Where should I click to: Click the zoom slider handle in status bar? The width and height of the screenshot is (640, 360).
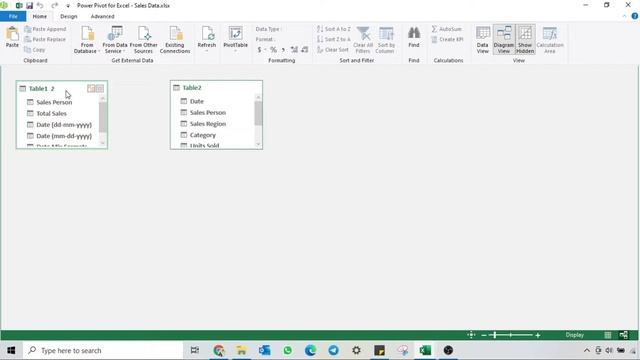[x=495, y=335]
